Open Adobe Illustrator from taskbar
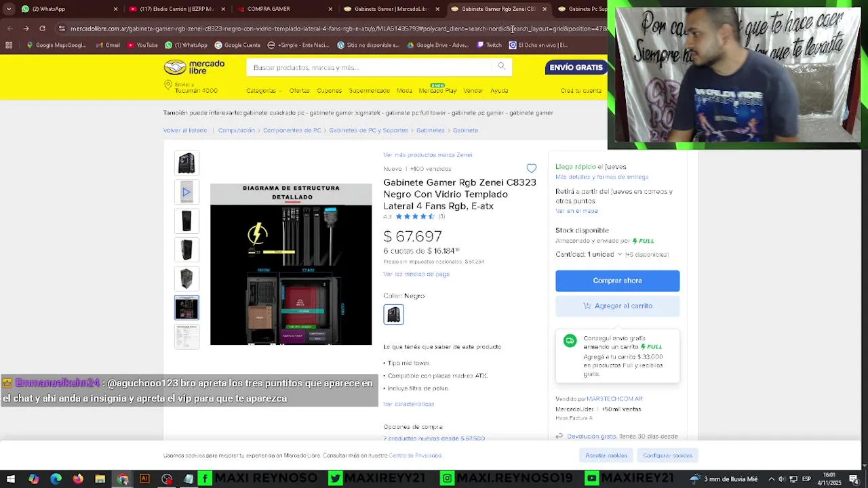 pos(144,479)
